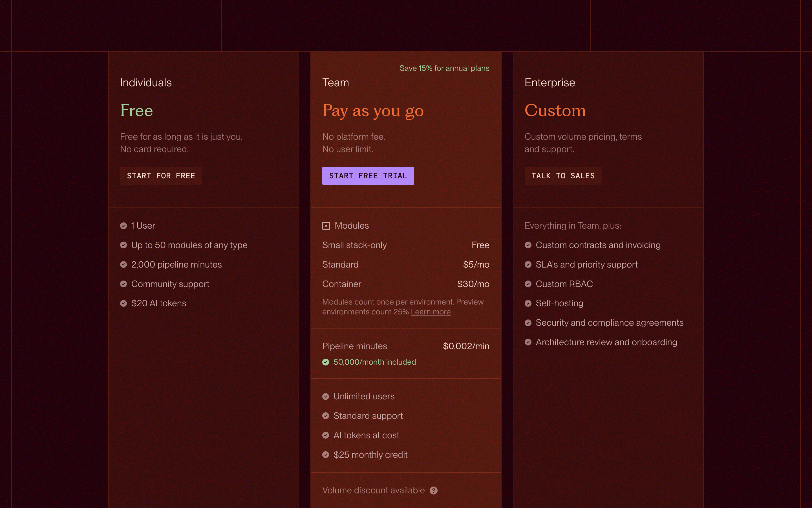This screenshot has width=812, height=508.
Task: Click the 'Security and compliance agreements' text
Action: coord(609,323)
